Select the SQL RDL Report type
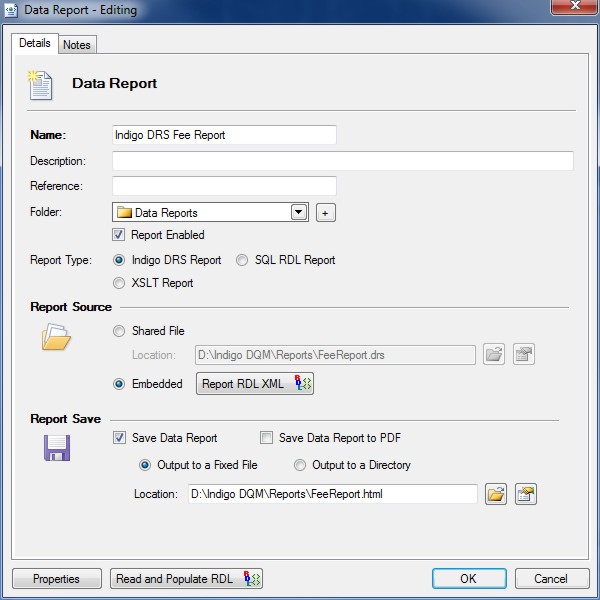The width and height of the screenshot is (600, 600). [x=242, y=260]
